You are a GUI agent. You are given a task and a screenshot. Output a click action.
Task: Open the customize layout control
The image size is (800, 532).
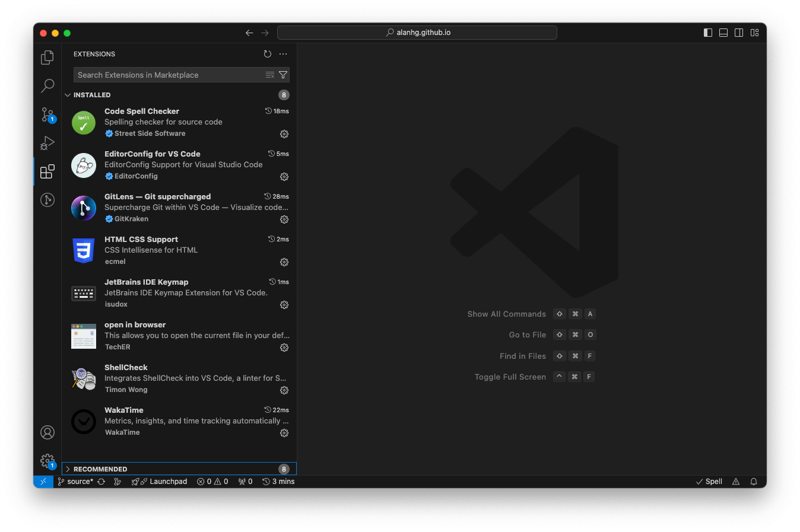click(x=754, y=33)
